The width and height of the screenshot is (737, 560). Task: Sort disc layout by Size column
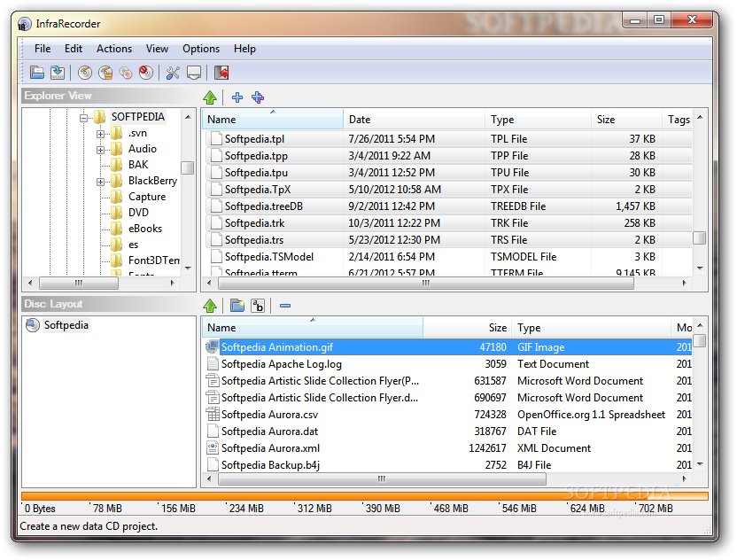[x=467, y=328]
